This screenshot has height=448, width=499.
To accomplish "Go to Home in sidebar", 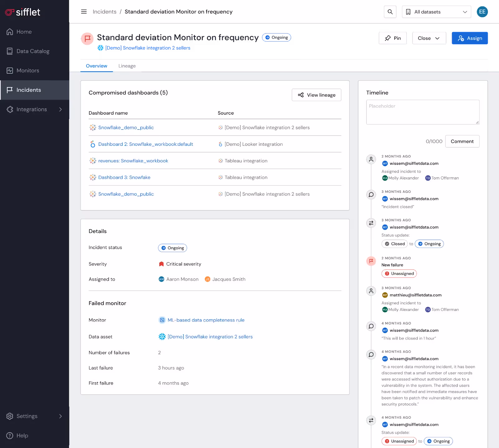I will pos(34,32).
